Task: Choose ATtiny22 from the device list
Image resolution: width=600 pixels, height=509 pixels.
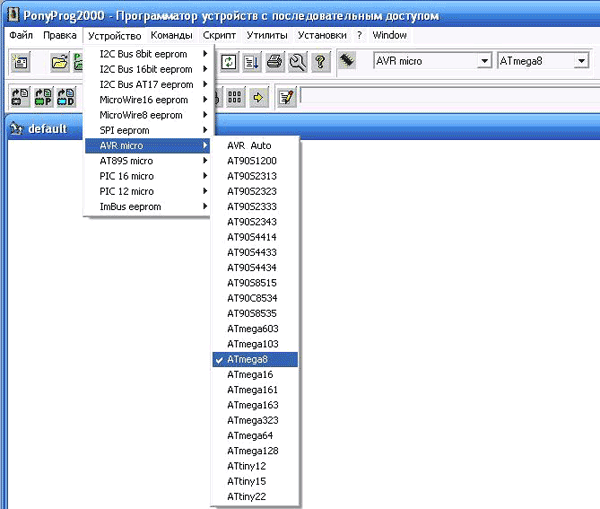Action: [x=255, y=497]
